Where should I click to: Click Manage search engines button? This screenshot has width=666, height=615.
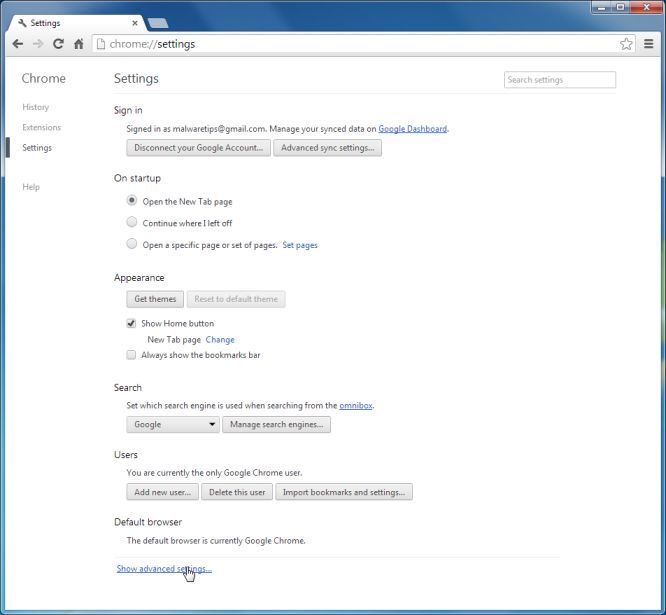point(277,424)
